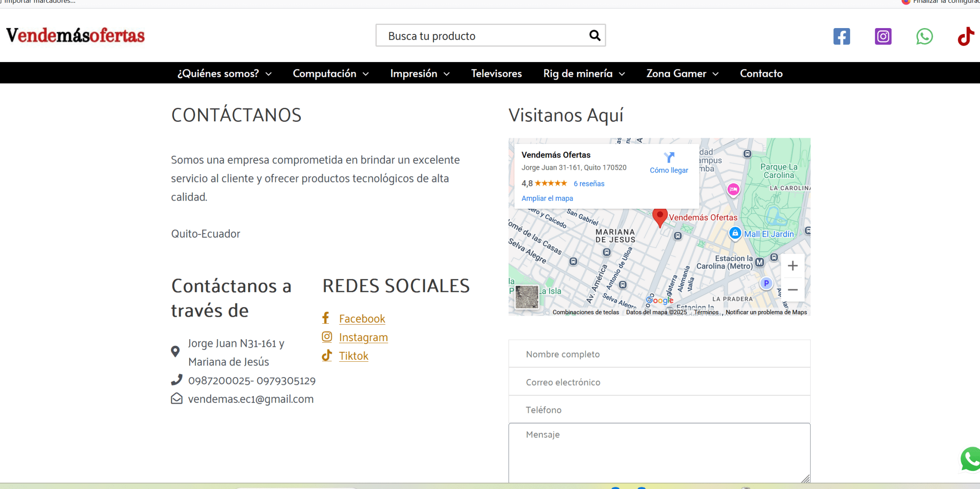Go to the Contacto page

click(761, 73)
